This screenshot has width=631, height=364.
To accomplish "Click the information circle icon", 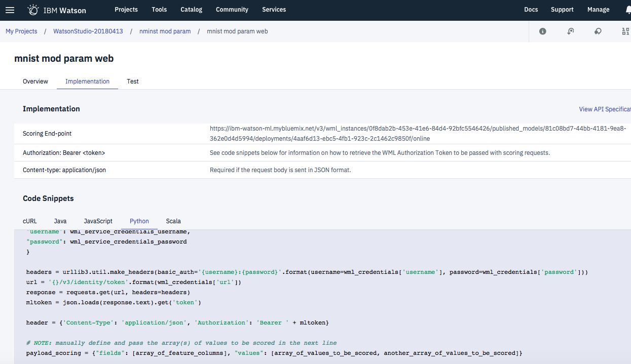I will click(x=543, y=31).
